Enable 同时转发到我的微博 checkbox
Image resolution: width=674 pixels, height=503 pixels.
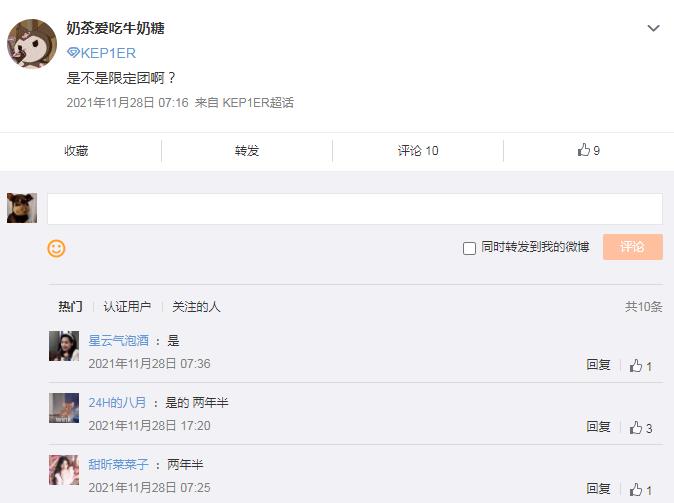pos(469,248)
